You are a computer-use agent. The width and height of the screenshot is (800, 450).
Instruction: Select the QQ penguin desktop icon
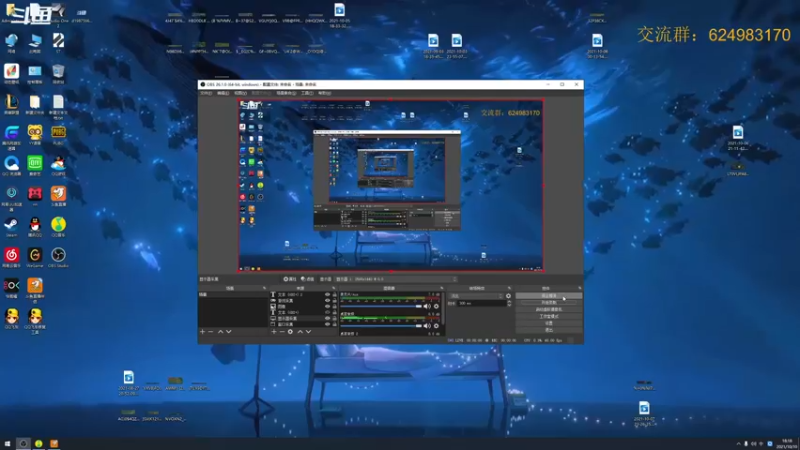[35, 227]
